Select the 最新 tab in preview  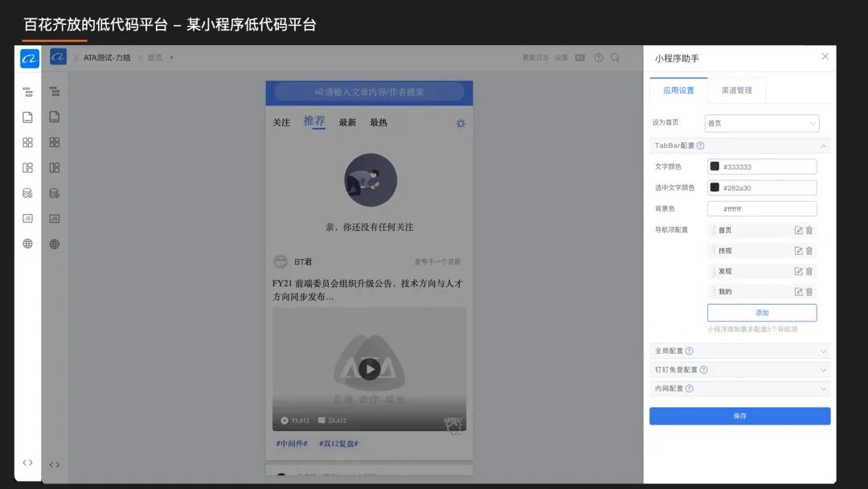(348, 122)
